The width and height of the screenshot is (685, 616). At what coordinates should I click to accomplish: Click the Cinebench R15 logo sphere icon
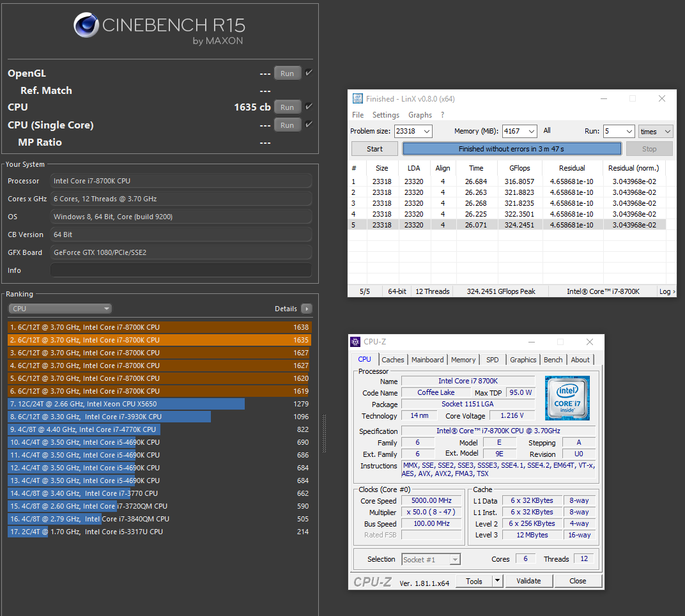86,25
